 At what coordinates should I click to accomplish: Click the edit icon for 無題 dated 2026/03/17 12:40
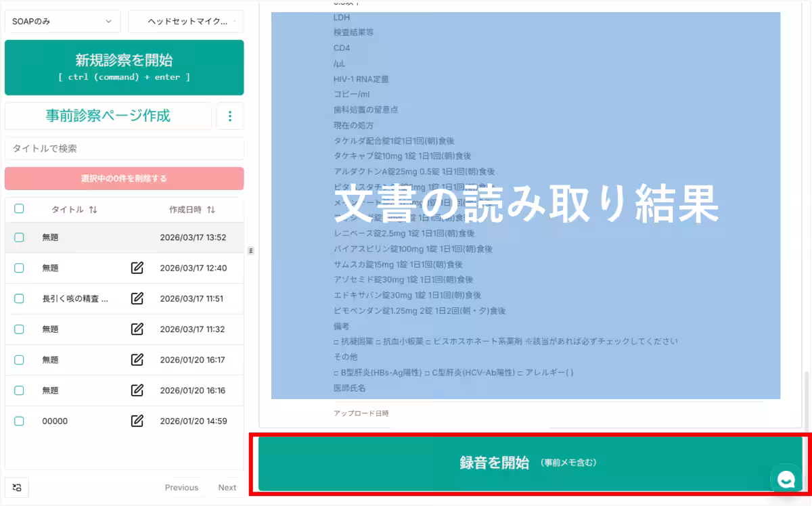(x=138, y=268)
